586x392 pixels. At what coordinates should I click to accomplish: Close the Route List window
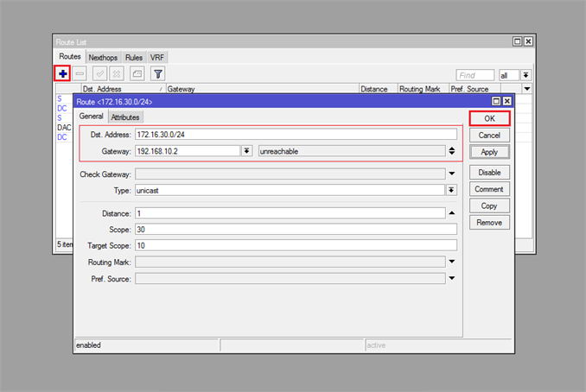528,41
